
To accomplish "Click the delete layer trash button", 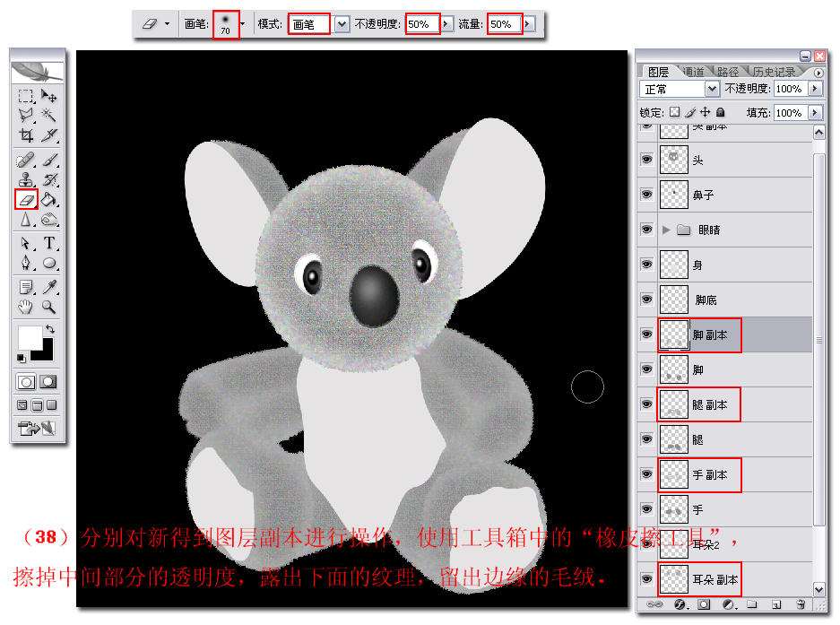I will tap(801, 604).
